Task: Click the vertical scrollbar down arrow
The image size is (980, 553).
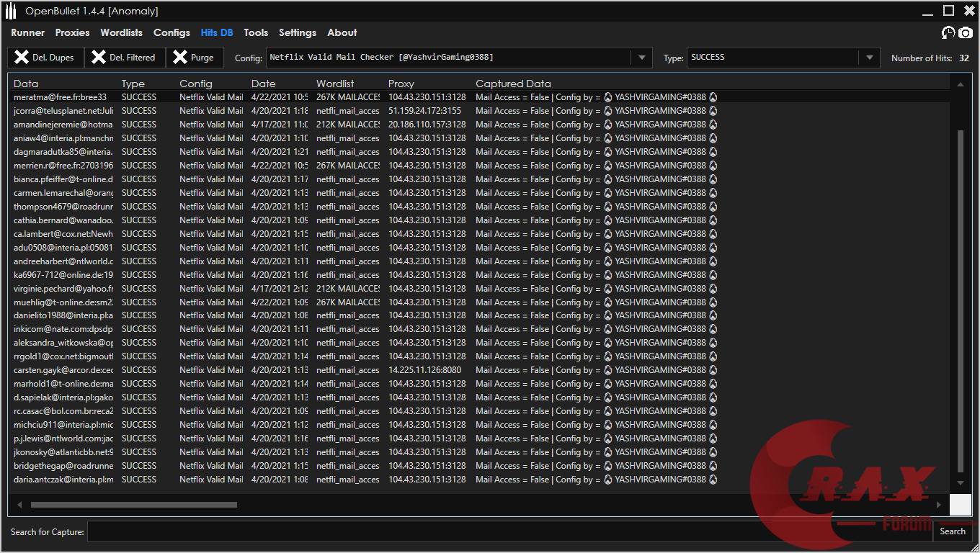Action: pyautogui.click(x=960, y=483)
